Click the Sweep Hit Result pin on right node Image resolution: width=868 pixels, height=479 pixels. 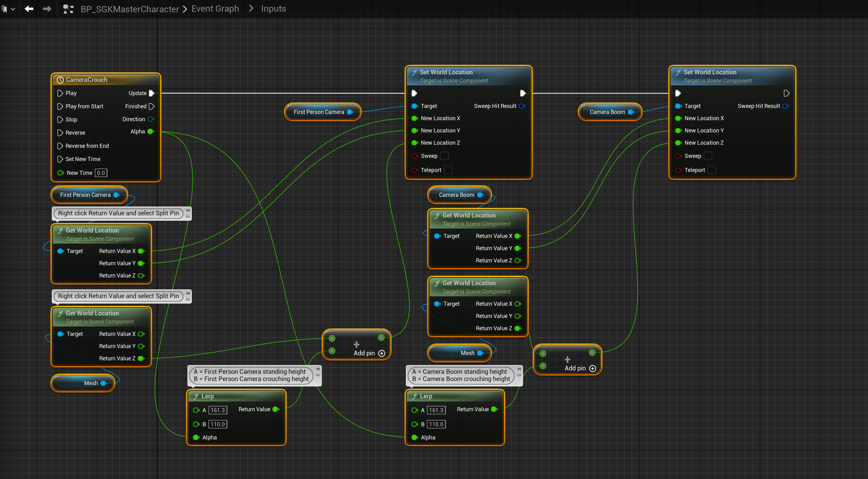785,106
